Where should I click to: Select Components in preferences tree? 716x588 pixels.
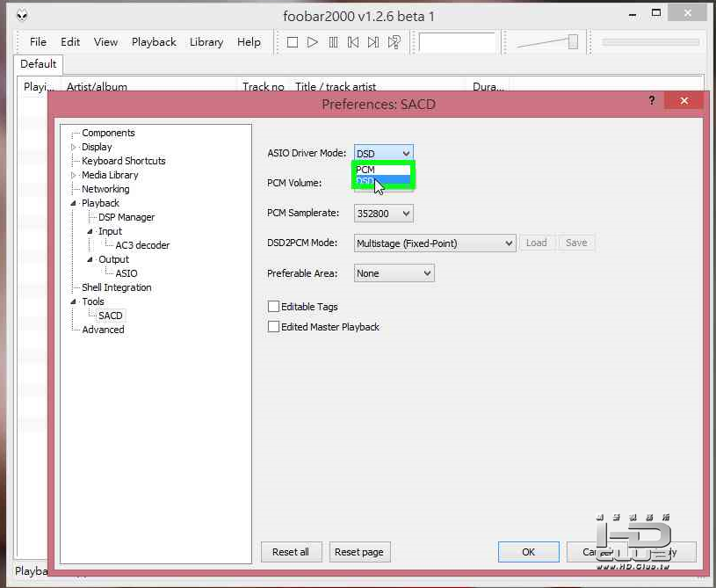(108, 133)
